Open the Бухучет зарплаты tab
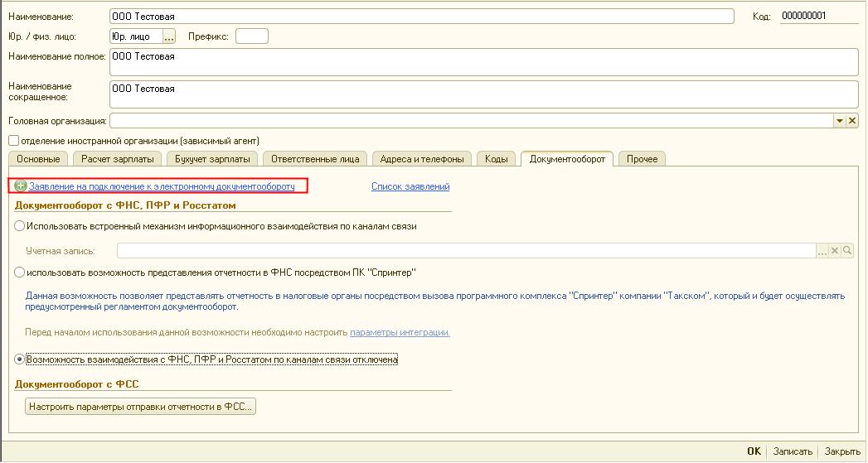 212,159
